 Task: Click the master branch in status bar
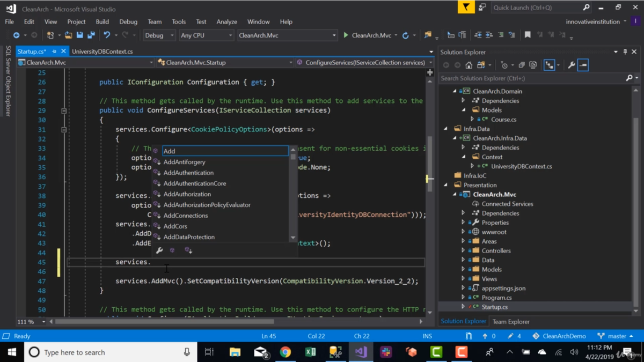click(615, 336)
